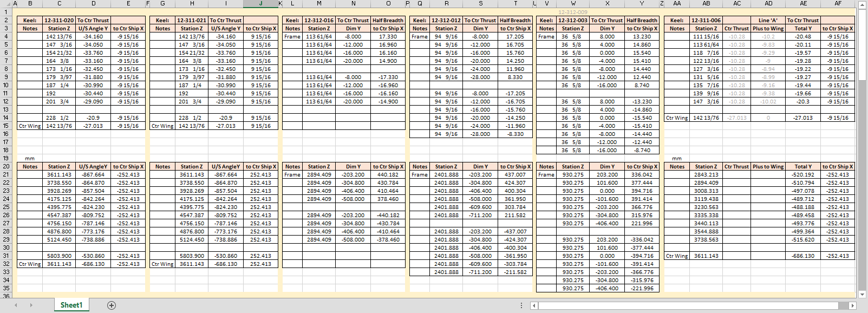868x313 pixels.
Task: Select the greyed 12-312-009 cell
Action: point(573,12)
